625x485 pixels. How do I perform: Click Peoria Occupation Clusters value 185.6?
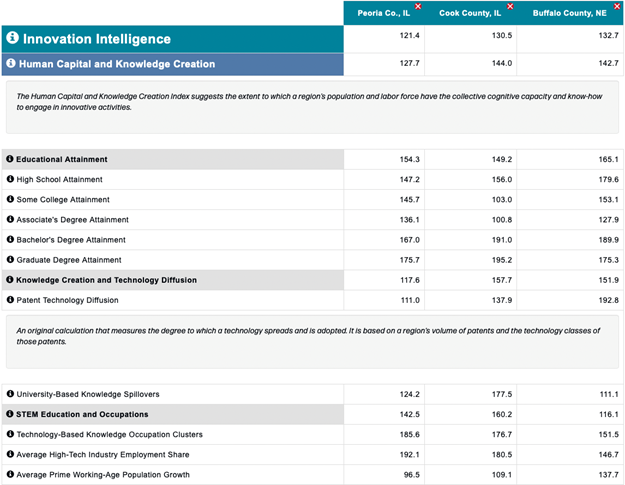click(410, 435)
